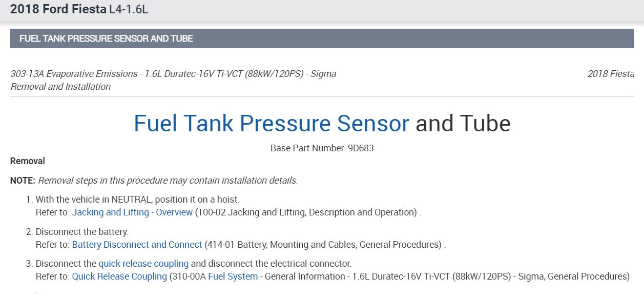The width and height of the screenshot is (644, 297).
Task: Click step 1 text about NEUTRAL and hoist
Action: pyautogui.click(x=137, y=200)
